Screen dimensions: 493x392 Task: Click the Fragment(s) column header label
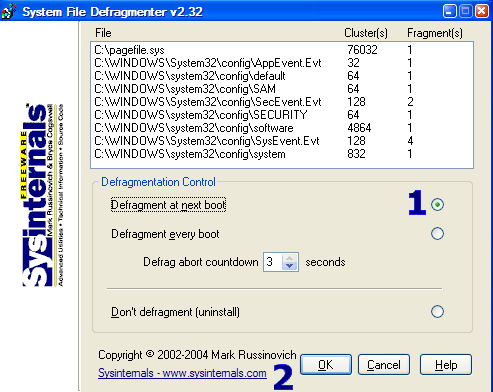pyautogui.click(x=435, y=33)
